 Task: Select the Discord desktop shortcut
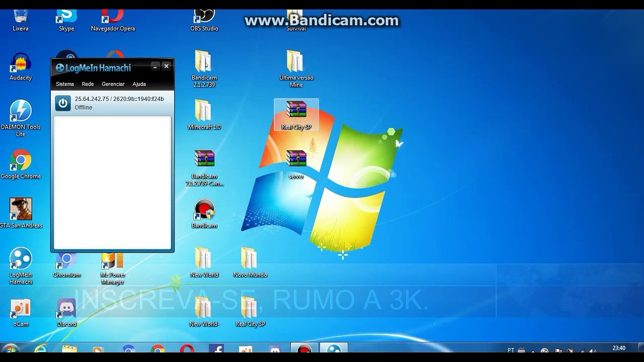coord(66,313)
